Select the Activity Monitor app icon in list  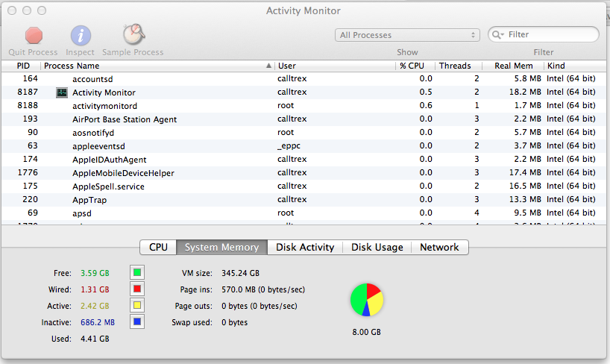62,92
